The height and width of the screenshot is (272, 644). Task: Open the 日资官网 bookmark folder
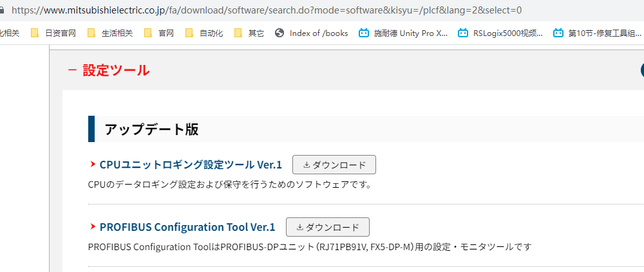click(53, 33)
